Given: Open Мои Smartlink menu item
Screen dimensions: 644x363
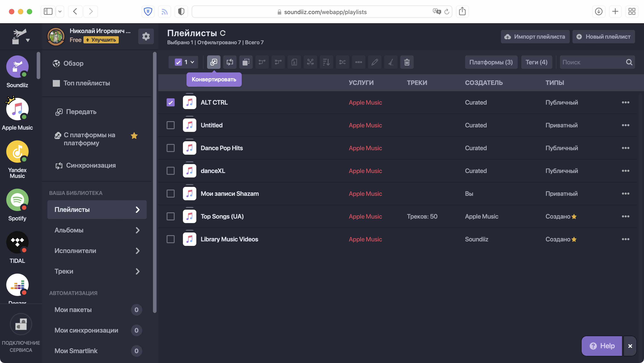Looking at the screenshot, I should pyautogui.click(x=97, y=351).
